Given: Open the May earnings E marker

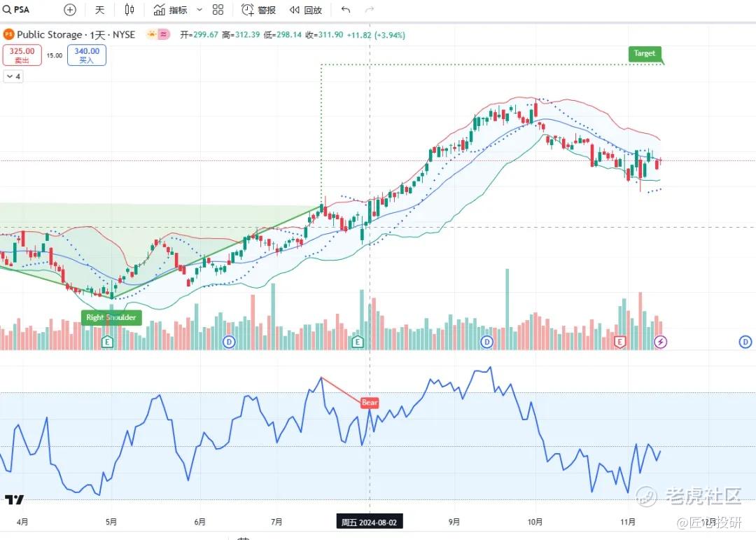Looking at the screenshot, I should click(108, 342).
